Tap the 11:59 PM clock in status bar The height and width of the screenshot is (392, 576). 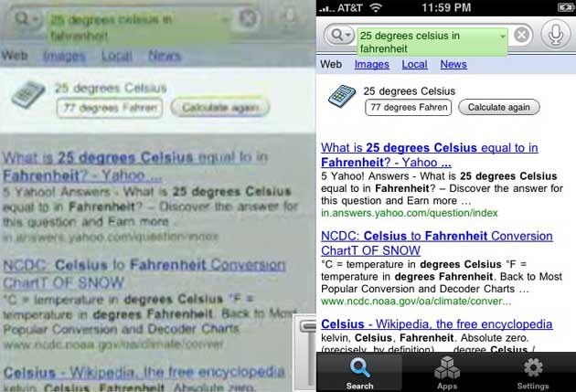[446, 7]
